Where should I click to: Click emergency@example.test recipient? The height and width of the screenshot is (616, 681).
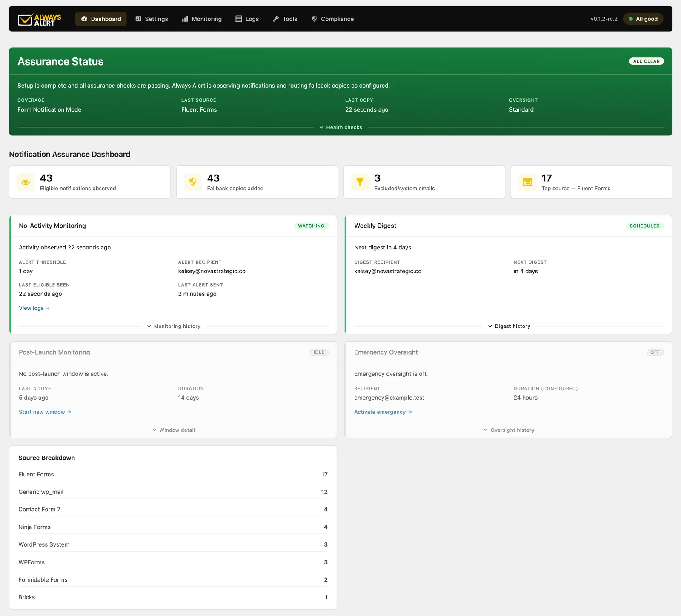(x=389, y=398)
